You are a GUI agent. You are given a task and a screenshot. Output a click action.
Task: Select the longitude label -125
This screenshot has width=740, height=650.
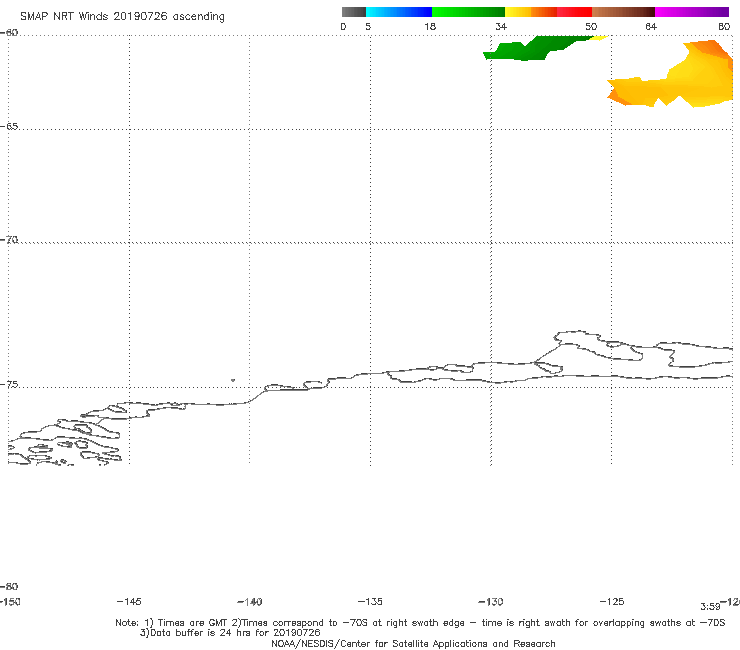[612, 602]
